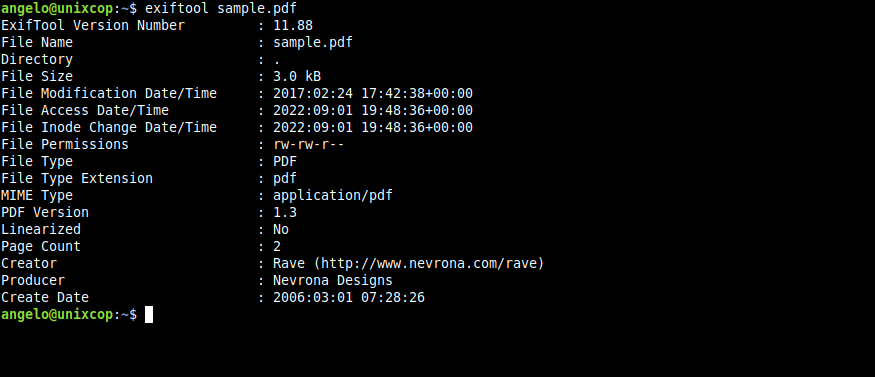Click the Directory label
875x377 pixels.
point(37,60)
